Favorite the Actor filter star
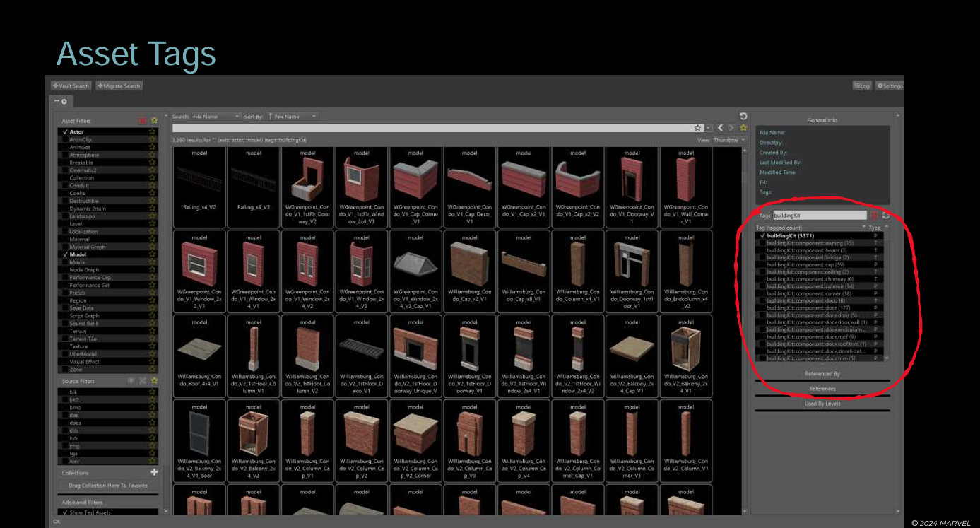 coord(152,131)
